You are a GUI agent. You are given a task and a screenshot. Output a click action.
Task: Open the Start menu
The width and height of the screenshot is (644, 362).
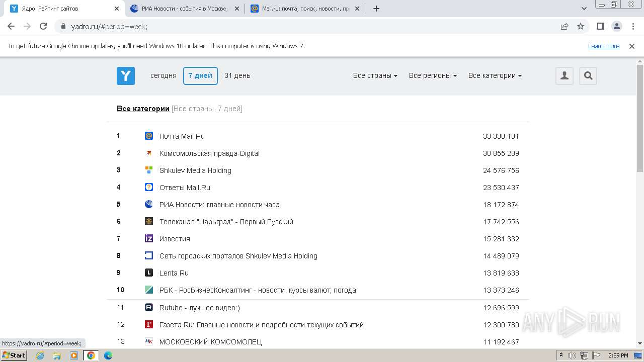[14, 355]
